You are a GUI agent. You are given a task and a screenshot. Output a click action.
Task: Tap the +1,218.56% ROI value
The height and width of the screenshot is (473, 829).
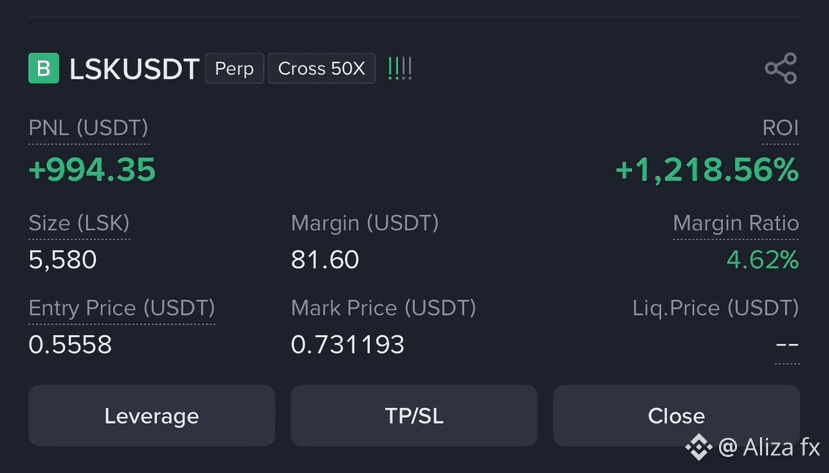[x=707, y=170]
